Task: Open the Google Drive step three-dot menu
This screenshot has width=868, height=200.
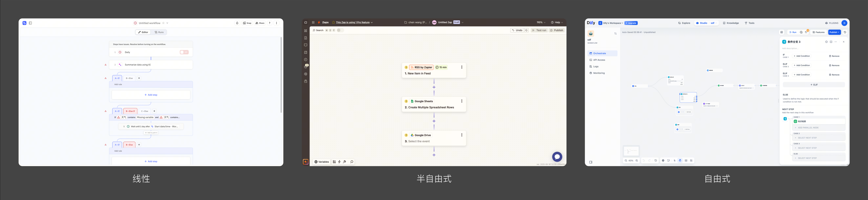Action: pyautogui.click(x=462, y=135)
